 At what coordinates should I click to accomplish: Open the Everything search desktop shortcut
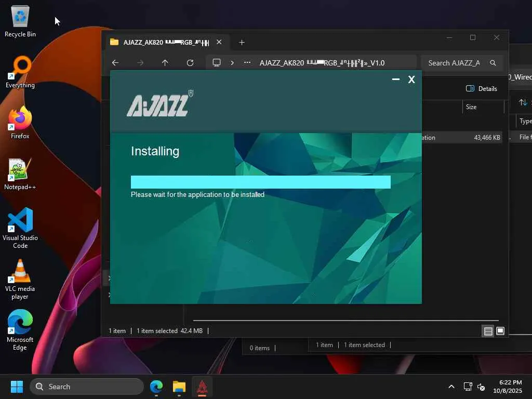click(20, 72)
